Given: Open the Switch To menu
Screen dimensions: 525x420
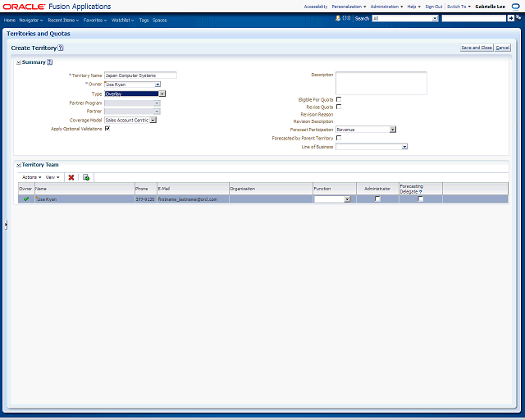Looking at the screenshot, I should click(x=459, y=7).
